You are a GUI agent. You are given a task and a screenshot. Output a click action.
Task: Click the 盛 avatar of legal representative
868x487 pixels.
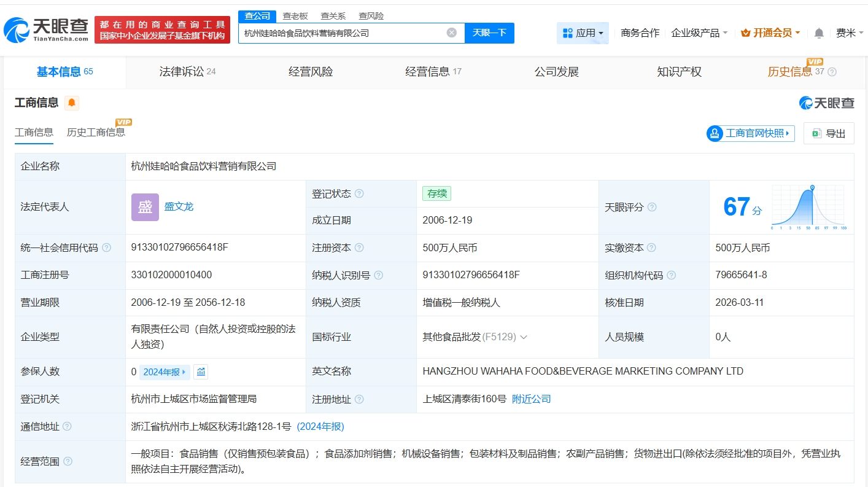point(145,207)
